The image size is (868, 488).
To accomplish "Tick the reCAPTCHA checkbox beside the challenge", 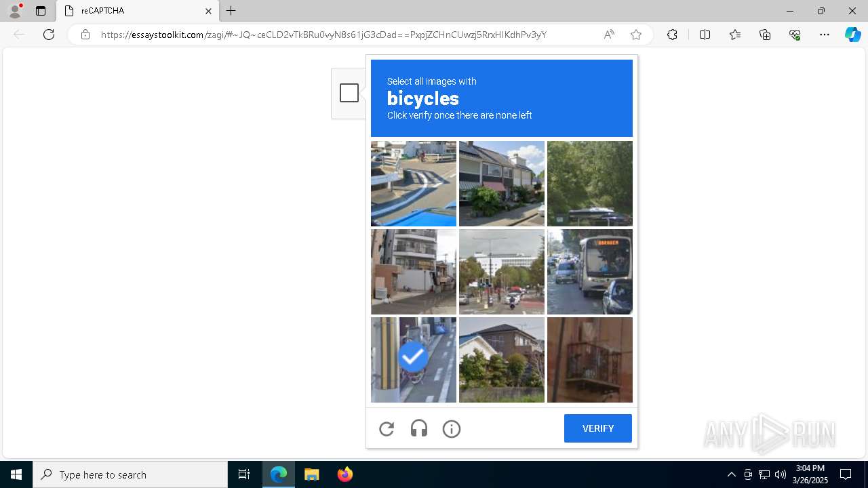I will tap(349, 93).
